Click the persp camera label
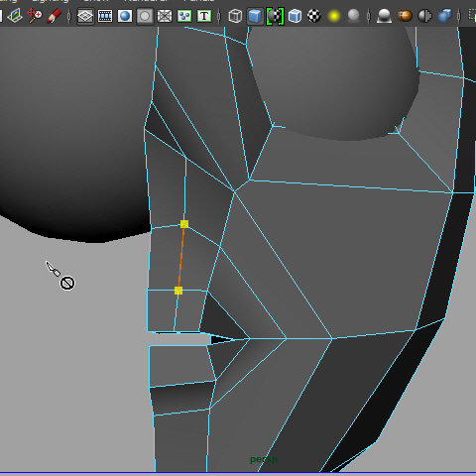Viewport: 476px width, 476px height. tap(264, 459)
